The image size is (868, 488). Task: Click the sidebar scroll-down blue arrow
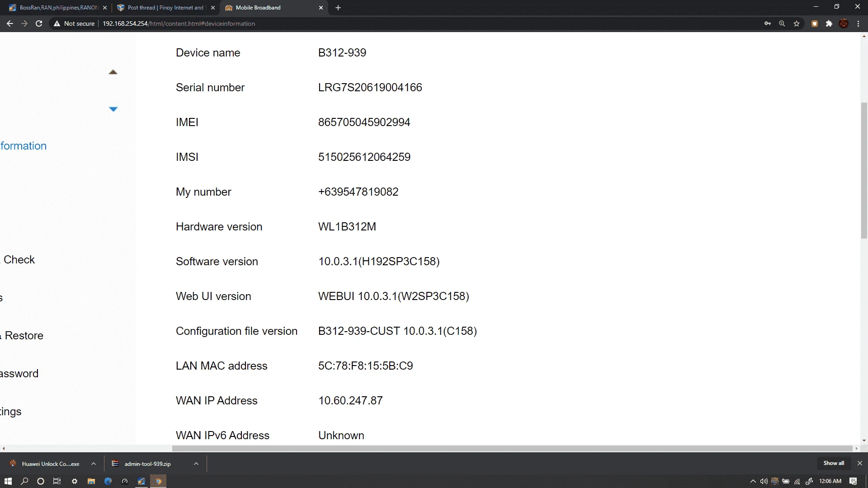pyautogui.click(x=113, y=109)
